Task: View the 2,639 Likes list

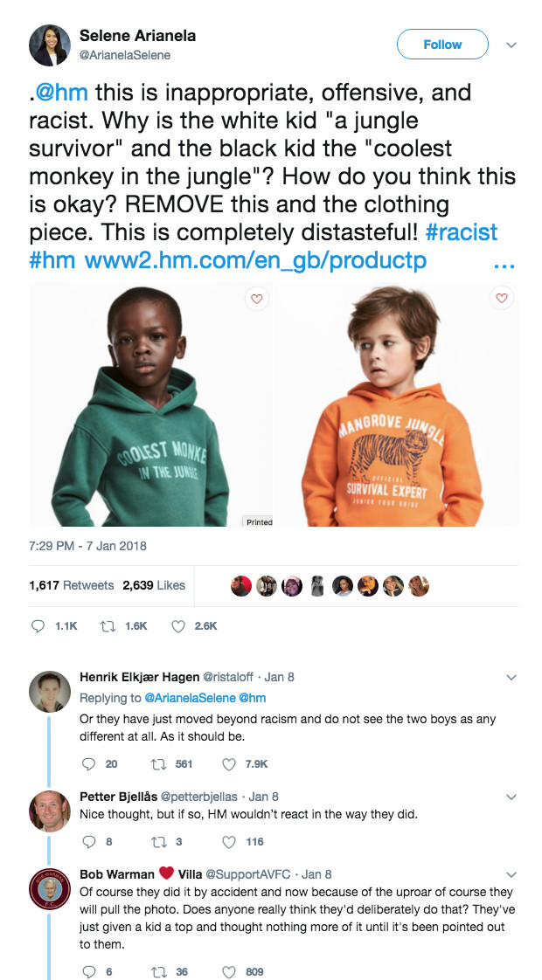Action: [x=154, y=585]
